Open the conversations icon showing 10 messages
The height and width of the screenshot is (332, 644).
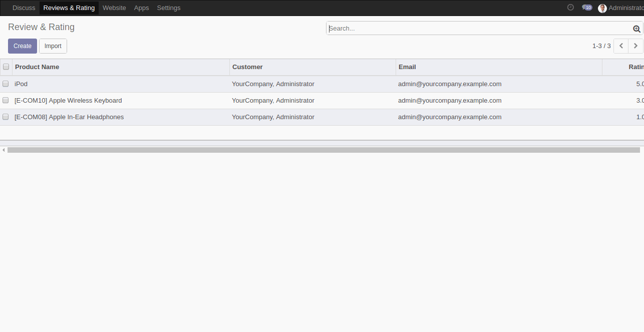(587, 8)
